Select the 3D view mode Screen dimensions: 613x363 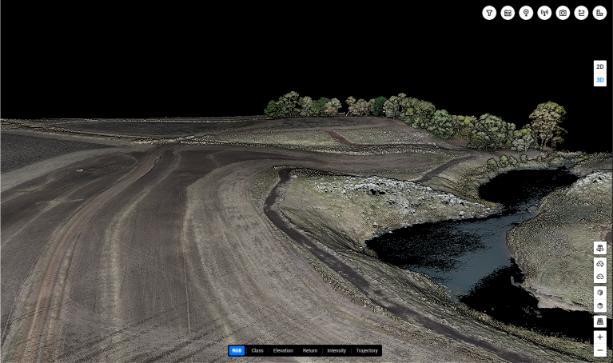pyautogui.click(x=600, y=80)
